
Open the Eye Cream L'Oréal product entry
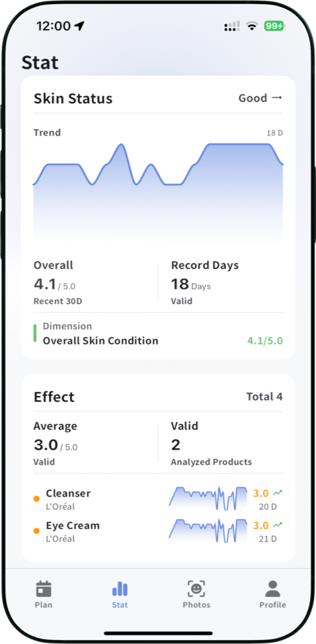click(158, 532)
